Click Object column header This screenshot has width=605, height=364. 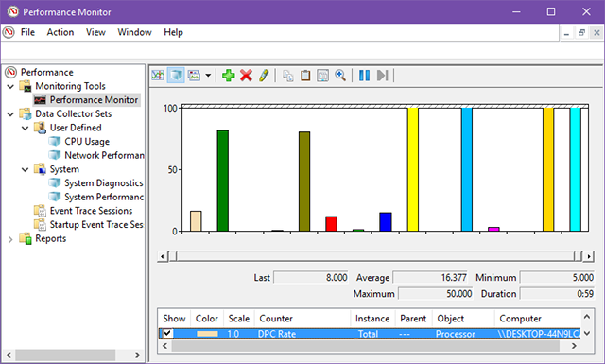pos(463,319)
